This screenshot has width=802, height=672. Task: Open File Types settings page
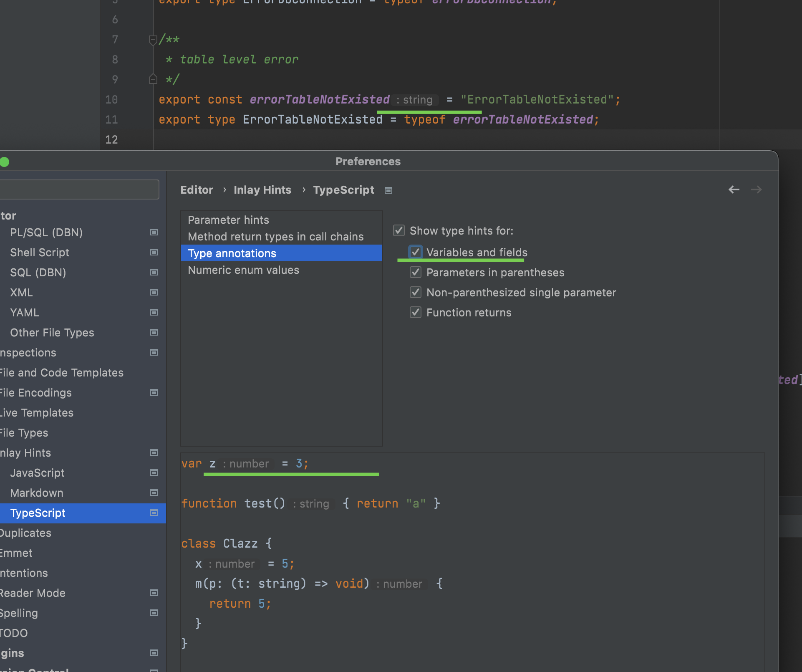tap(24, 433)
